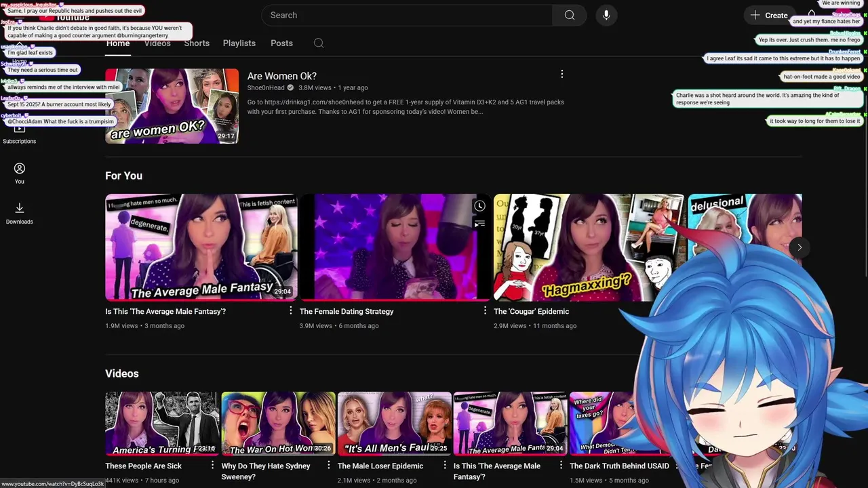Open options for Videos row Average Male Fantasy
868x488 pixels.
tap(561, 465)
